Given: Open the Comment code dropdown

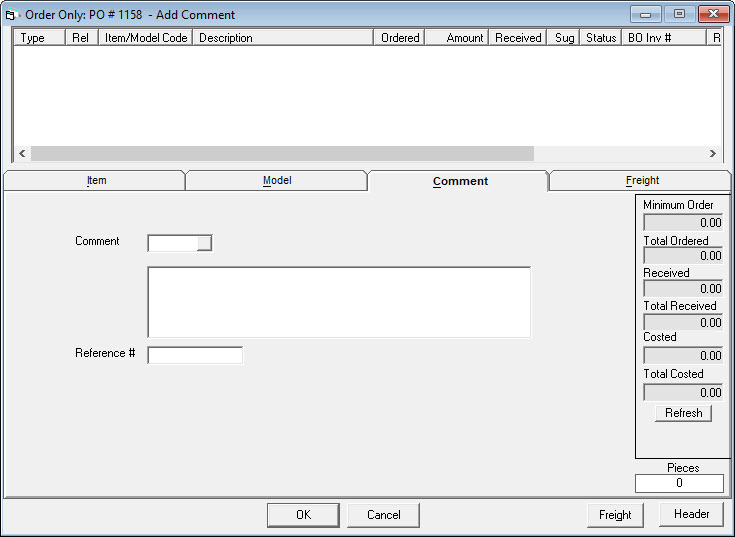Looking at the screenshot, I should click(x=204, y=243).
